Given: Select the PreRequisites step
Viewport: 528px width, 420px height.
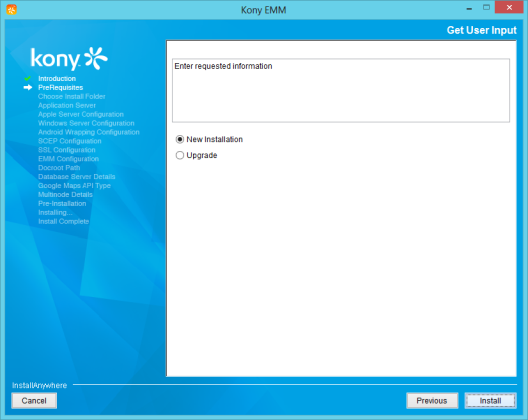Looking at the screenshot, I should point(60,88).
